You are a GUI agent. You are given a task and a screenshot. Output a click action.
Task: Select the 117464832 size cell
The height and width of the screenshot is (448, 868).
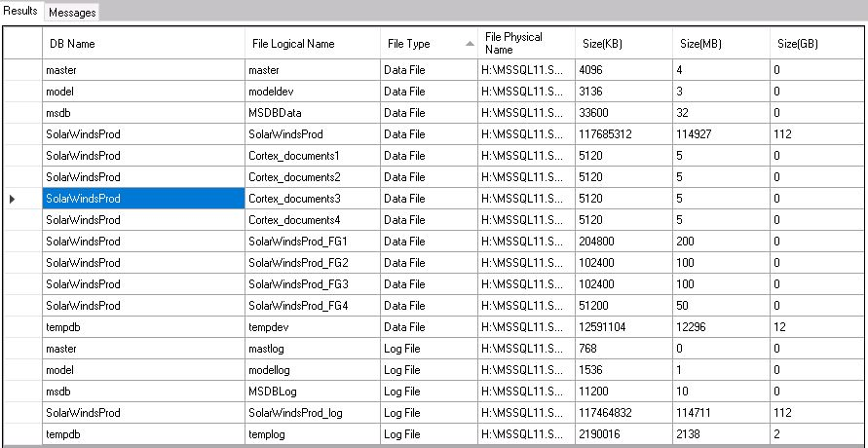click(x=623, y=413)
